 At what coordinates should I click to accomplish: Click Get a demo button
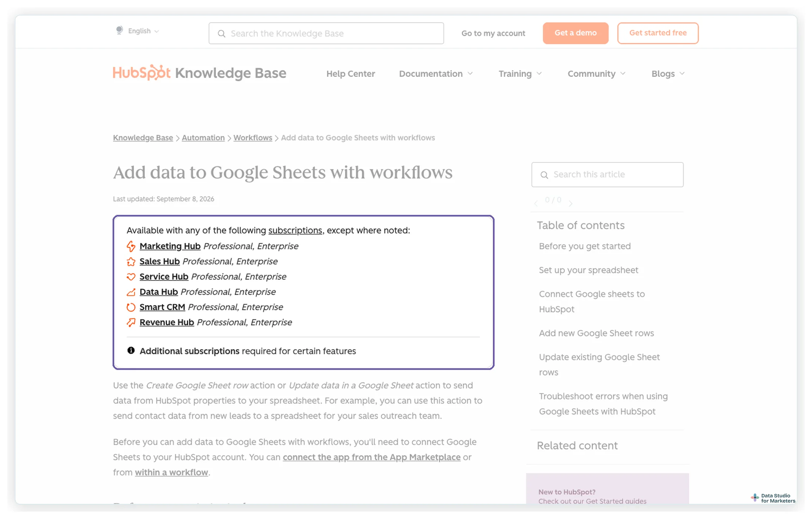pyautogui.click(x=575, y=33)
